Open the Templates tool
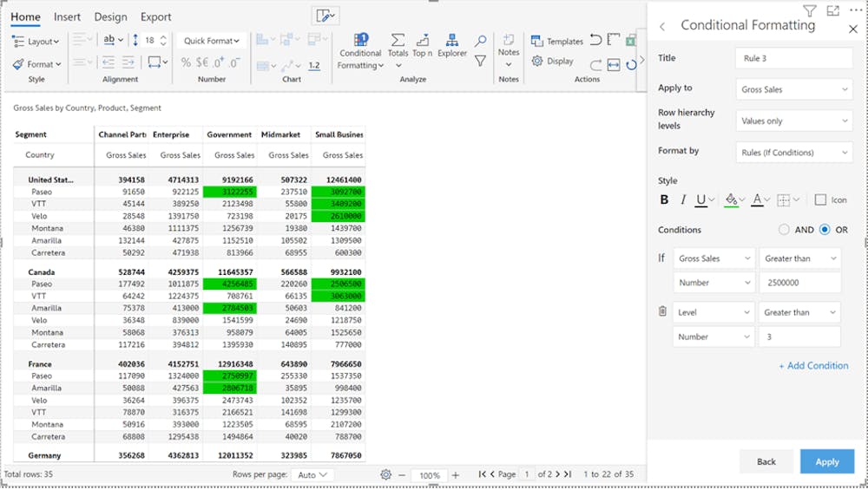 click(556, 41)
